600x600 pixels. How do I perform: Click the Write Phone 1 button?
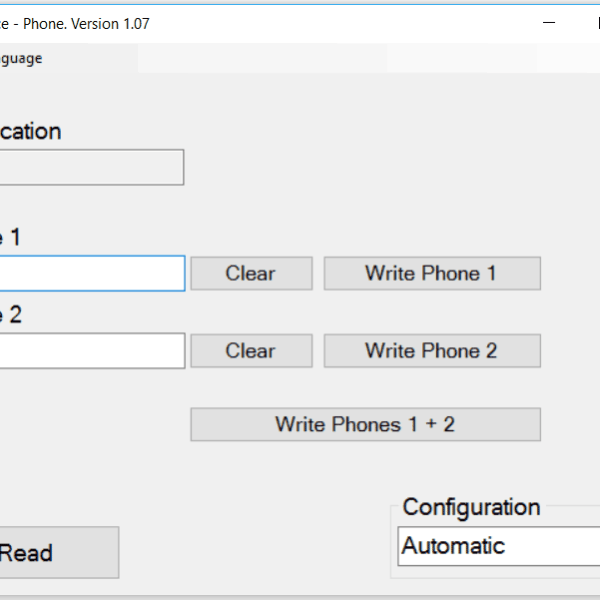pyautogui.click(x=432, y=273)
